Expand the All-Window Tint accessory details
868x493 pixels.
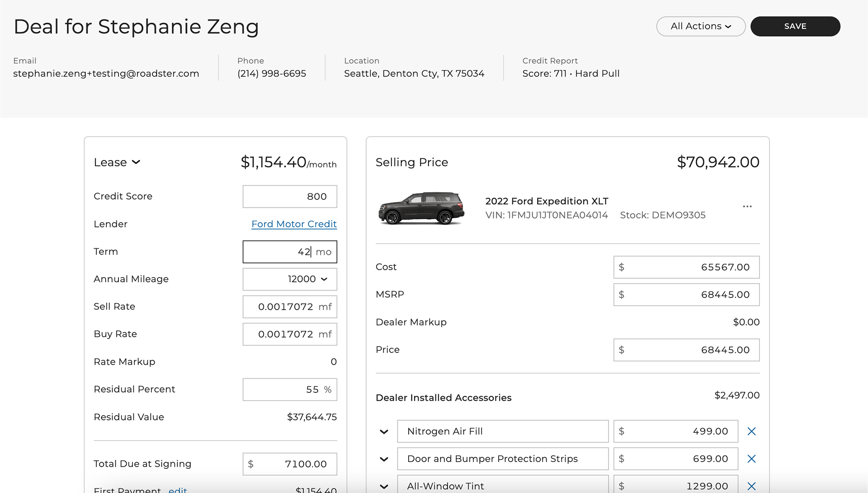click(384, 486)
